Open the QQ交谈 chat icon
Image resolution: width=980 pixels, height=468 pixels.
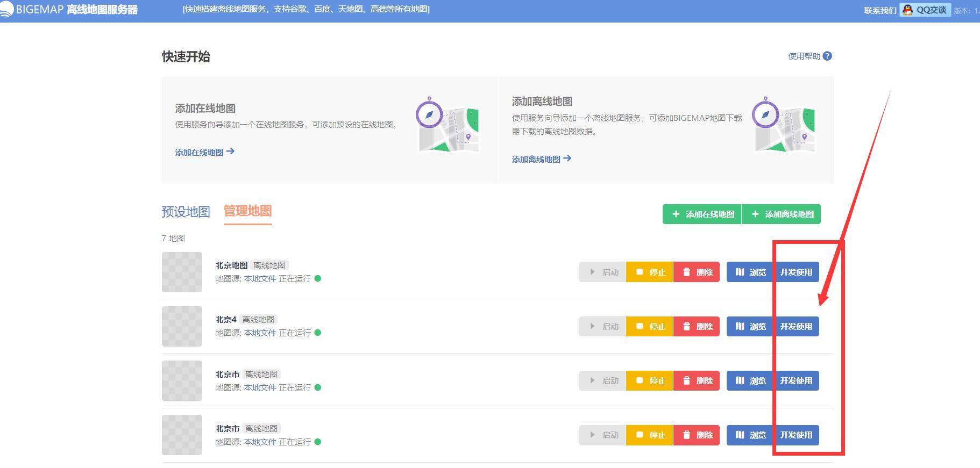[925, 10]
